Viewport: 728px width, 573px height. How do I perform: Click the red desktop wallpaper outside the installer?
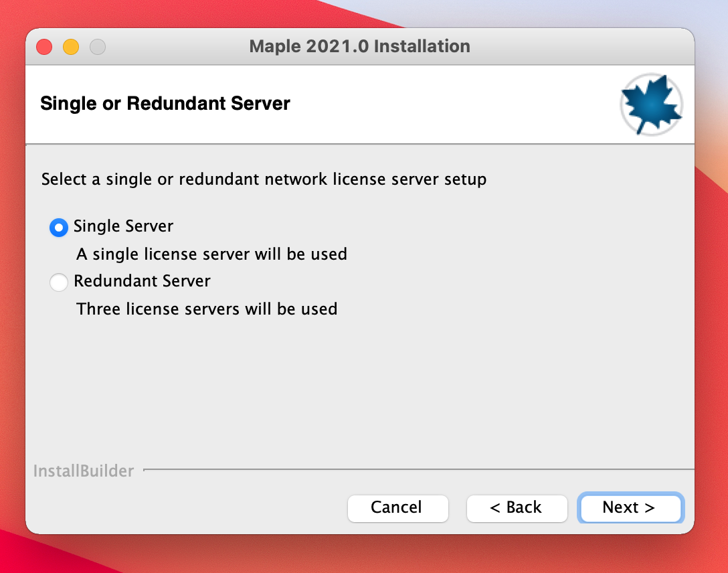coord(708,335)
